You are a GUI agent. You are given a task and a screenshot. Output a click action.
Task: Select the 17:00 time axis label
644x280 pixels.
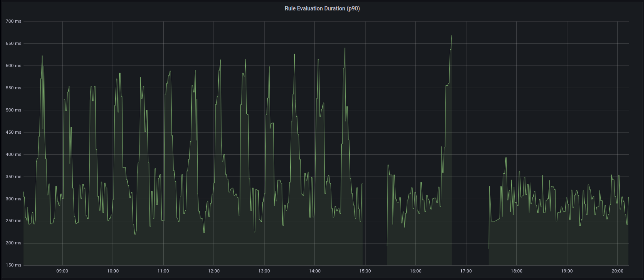(466, 271)
